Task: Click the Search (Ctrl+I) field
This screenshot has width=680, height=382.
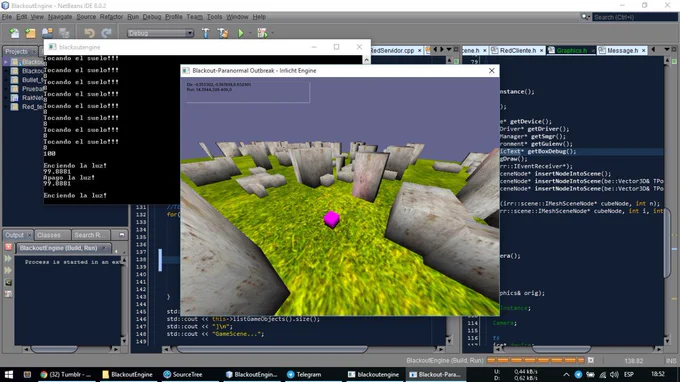Action: [x=634, y=17]
